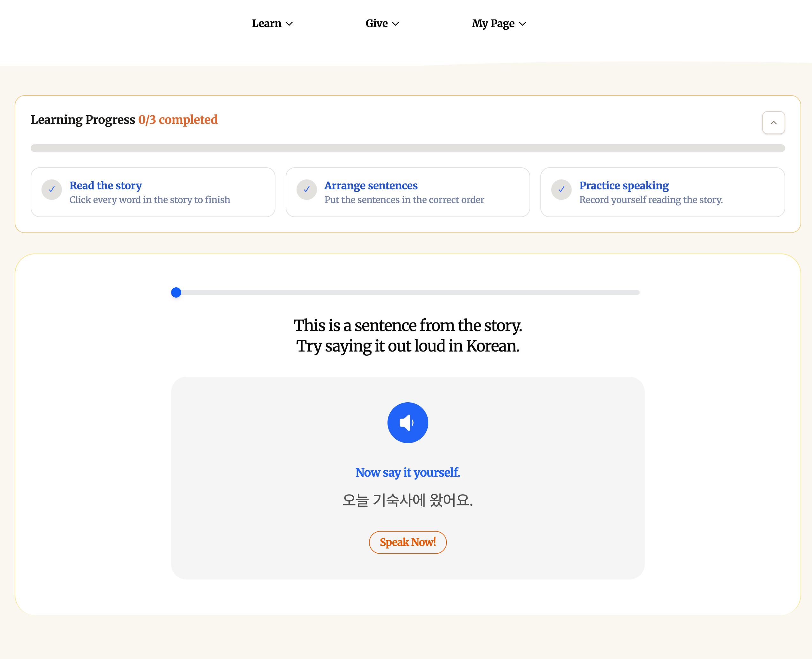
Task: Click the Korean sentence text
Action: (x=408, y=500)
